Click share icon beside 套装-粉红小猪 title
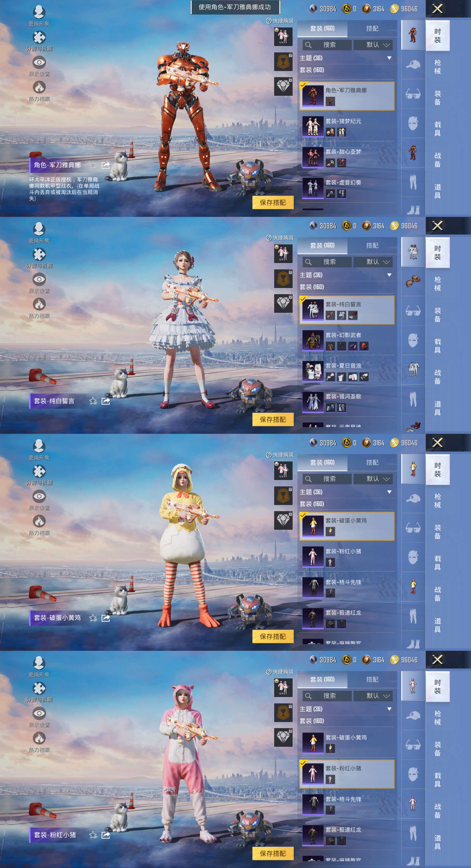Screen dimensions: 471x868 coord(105,835)
